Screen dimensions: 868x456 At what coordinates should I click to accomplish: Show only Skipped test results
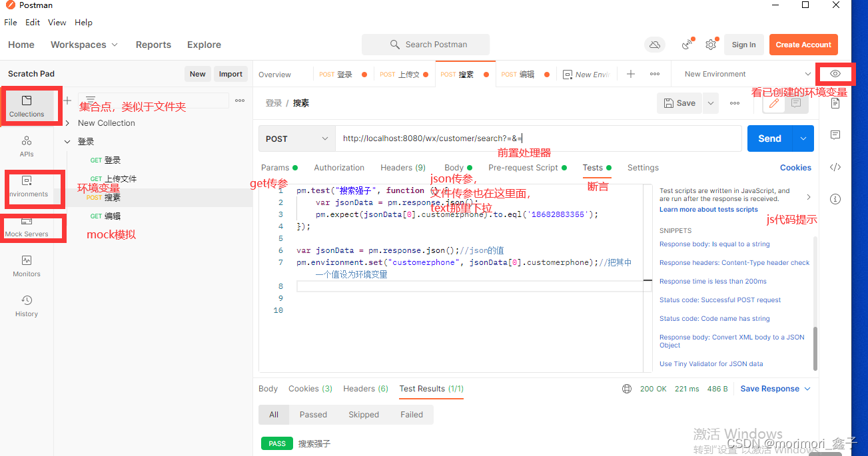coord(364,415)
